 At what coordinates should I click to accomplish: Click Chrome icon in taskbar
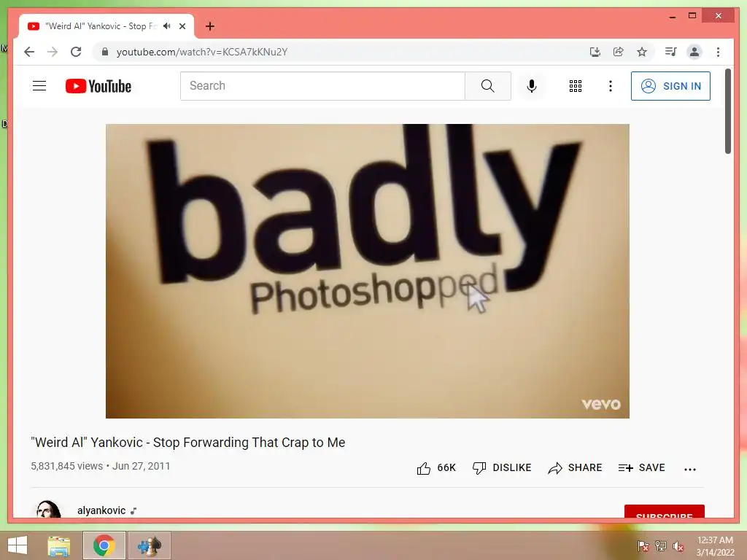(104, 545)
